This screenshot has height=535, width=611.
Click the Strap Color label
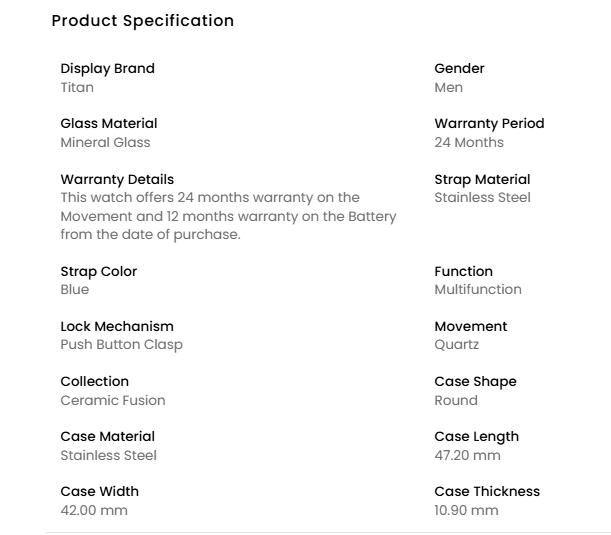tap(98, 271)
